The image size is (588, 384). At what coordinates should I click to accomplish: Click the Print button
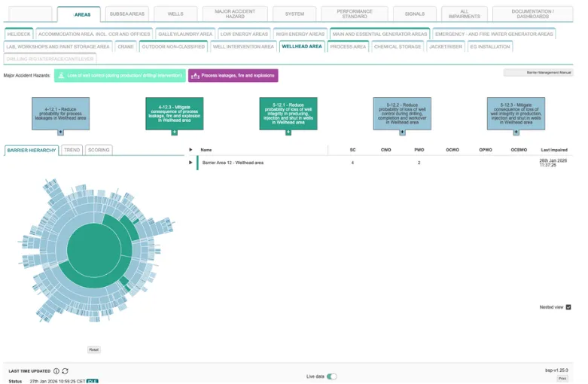click(x=562, y=379)
